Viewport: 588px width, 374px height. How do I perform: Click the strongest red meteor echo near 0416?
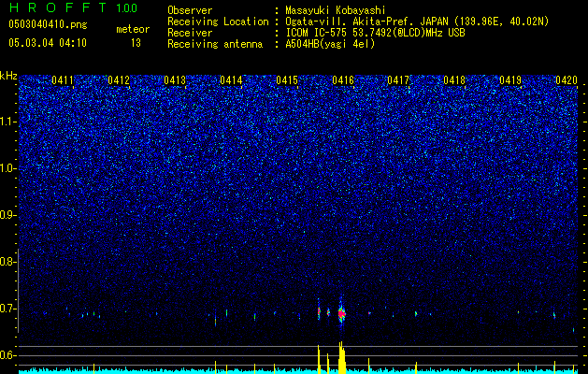click(x=341, y=313)
